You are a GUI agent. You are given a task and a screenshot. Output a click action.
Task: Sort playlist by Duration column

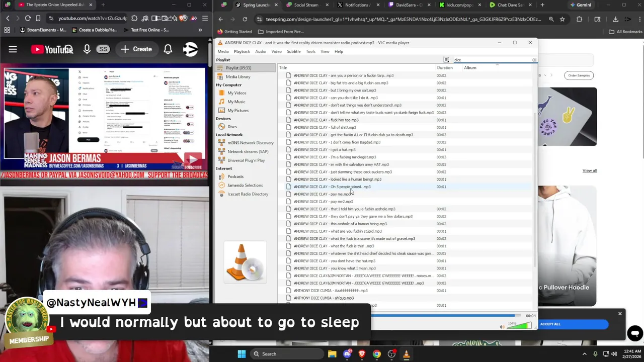point(445,68)
